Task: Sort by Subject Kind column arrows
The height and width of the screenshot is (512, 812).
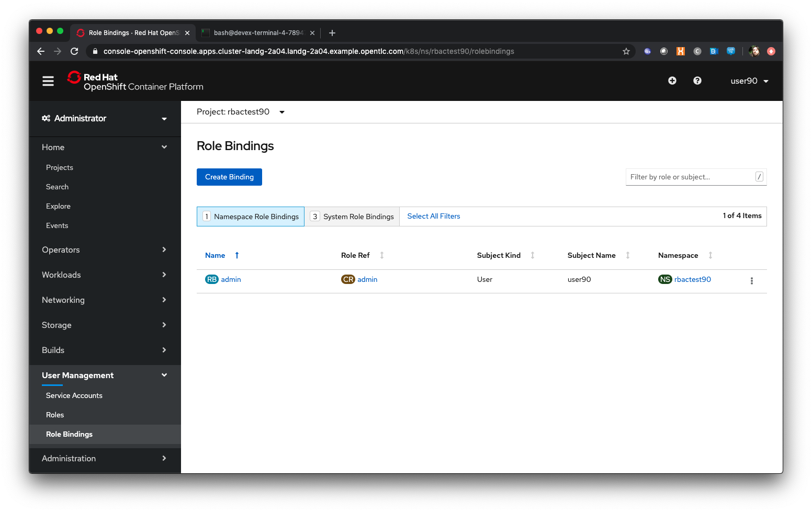Action: (x=533, y=255)
